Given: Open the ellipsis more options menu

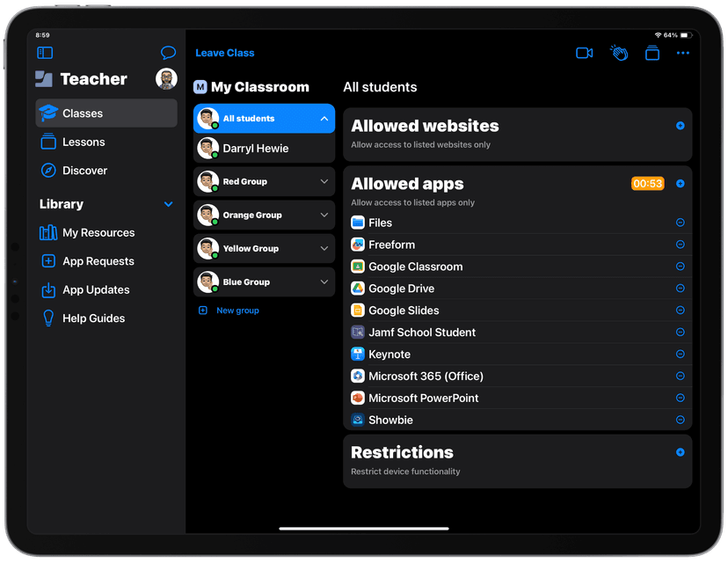Looking at the screenshot, I should tap(683, 53).
